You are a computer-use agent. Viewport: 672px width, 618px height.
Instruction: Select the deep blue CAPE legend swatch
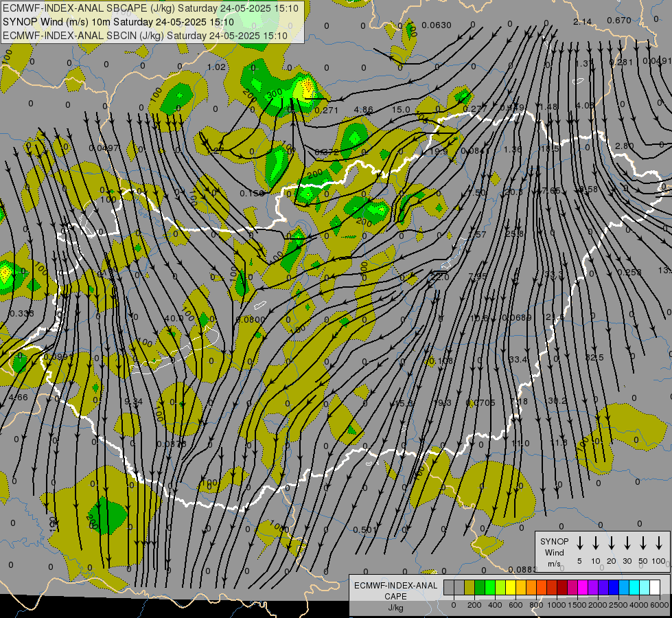[x=613, y=587]
